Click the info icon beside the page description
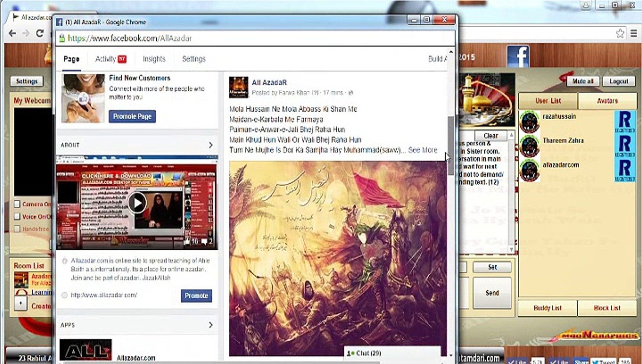 coord(65,261)
